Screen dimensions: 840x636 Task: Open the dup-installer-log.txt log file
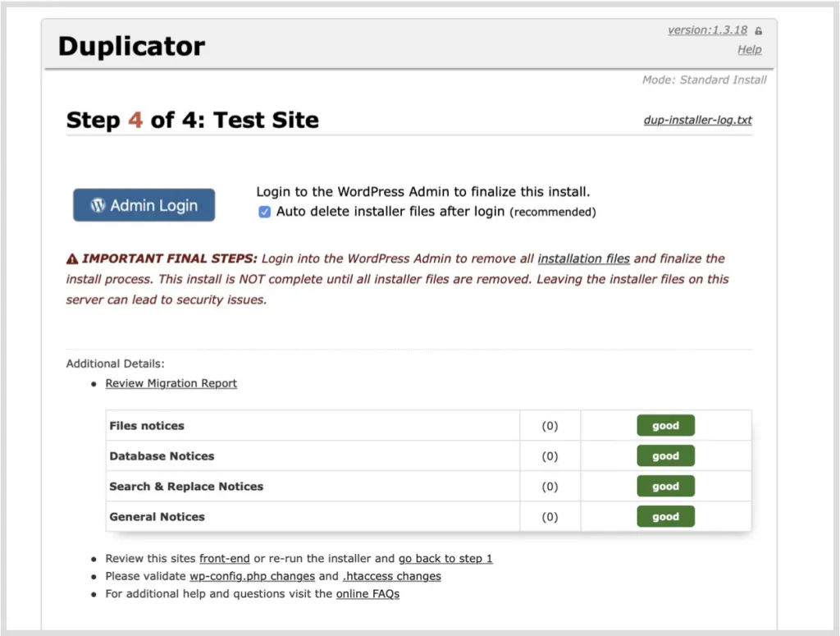697,120
